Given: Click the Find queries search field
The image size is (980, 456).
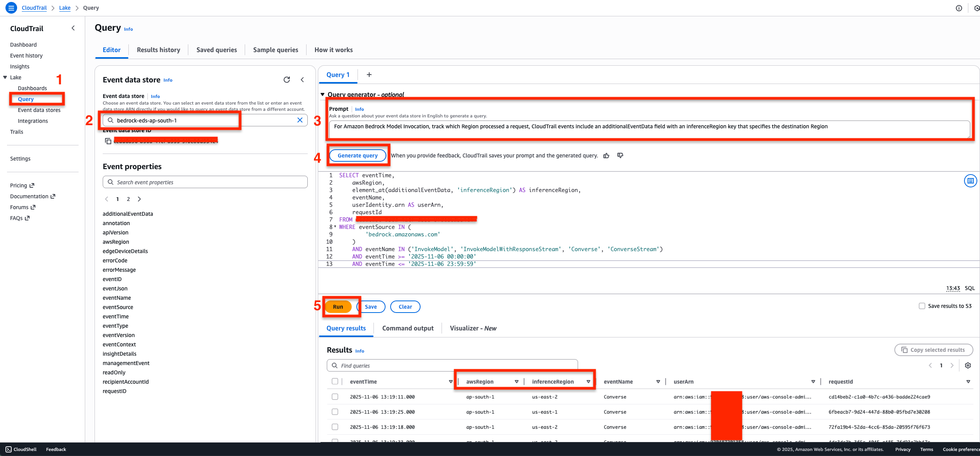Looking at the screenshot, I should click(451, 365).
